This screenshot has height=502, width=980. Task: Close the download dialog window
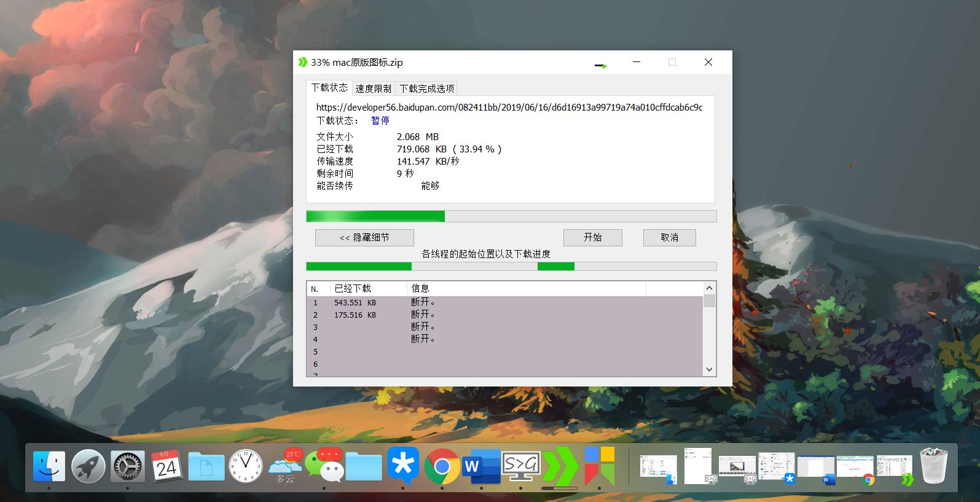[x=708, y=62]
